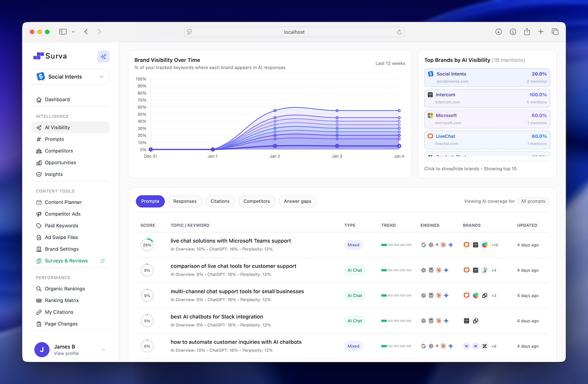This screenshot has width=588, height=384.
Task: Open the Social Intents workspace dropdown
Action: point(70,76)
